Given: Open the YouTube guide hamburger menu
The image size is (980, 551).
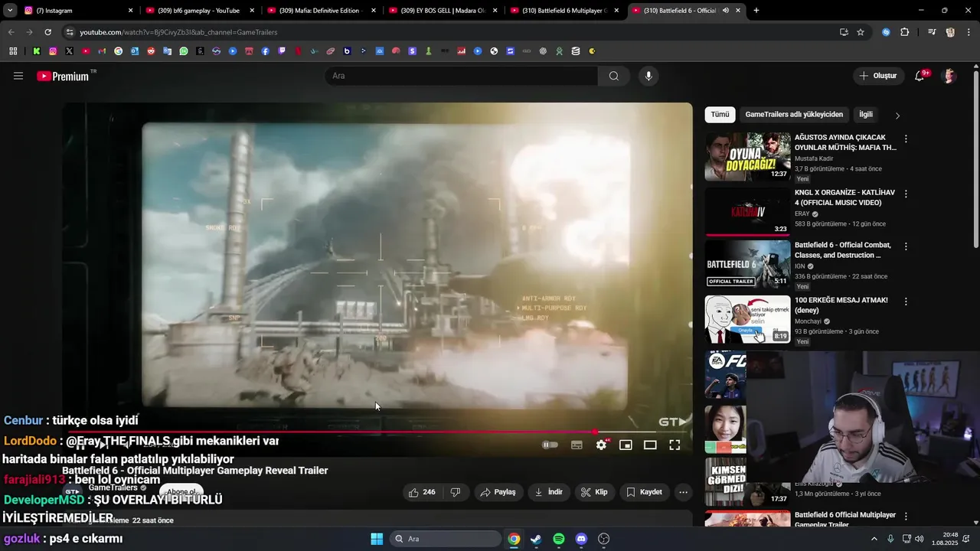Looking at the screenshot, I should [x=18, y=76].
